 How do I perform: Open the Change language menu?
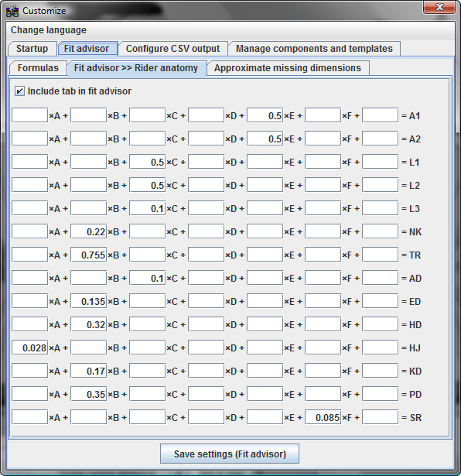click(x=49, y=30)
